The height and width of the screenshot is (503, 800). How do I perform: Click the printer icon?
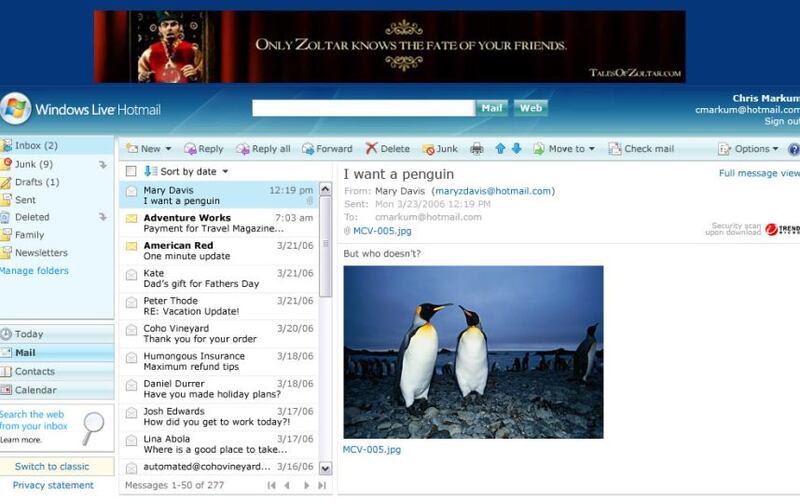pos(477,149)
